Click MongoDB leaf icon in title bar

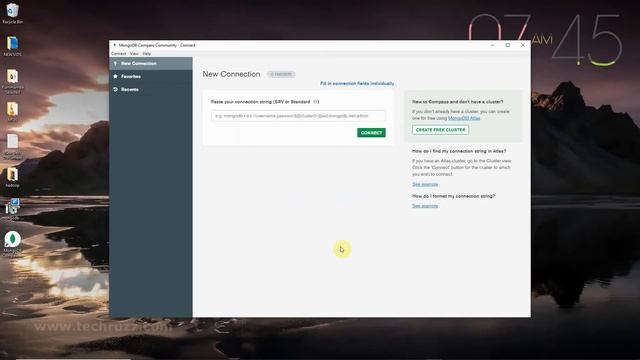pos(114,45)
